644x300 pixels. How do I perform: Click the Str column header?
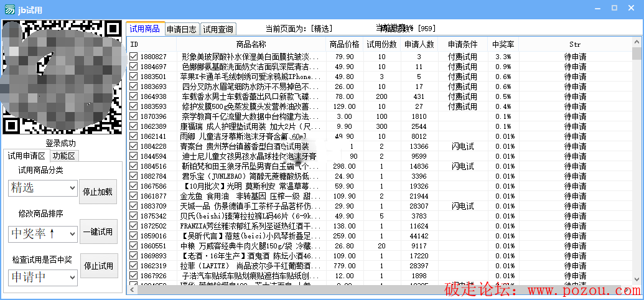pyautogui.click(x=575, y=44)
